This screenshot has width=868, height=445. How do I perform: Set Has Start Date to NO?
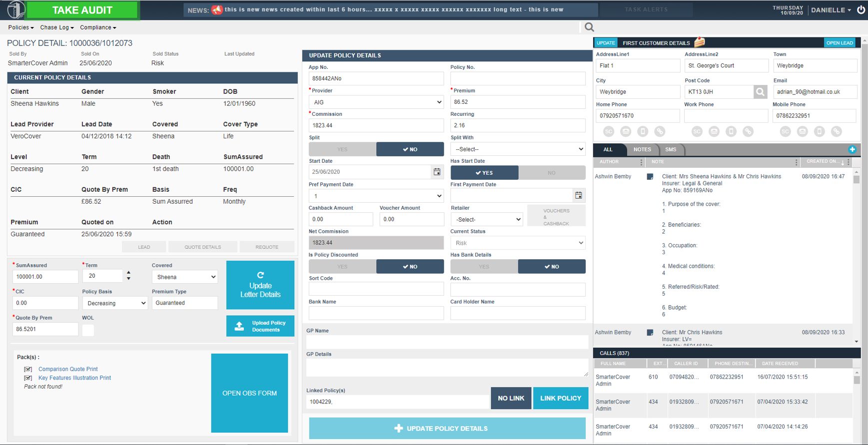551,173
